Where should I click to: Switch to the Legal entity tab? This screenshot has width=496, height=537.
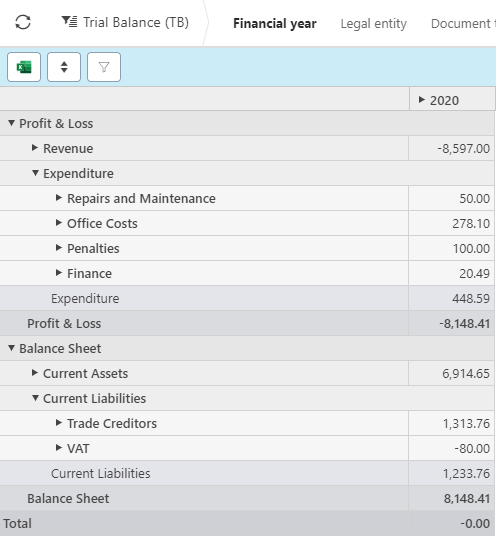(x=373, y=23)
